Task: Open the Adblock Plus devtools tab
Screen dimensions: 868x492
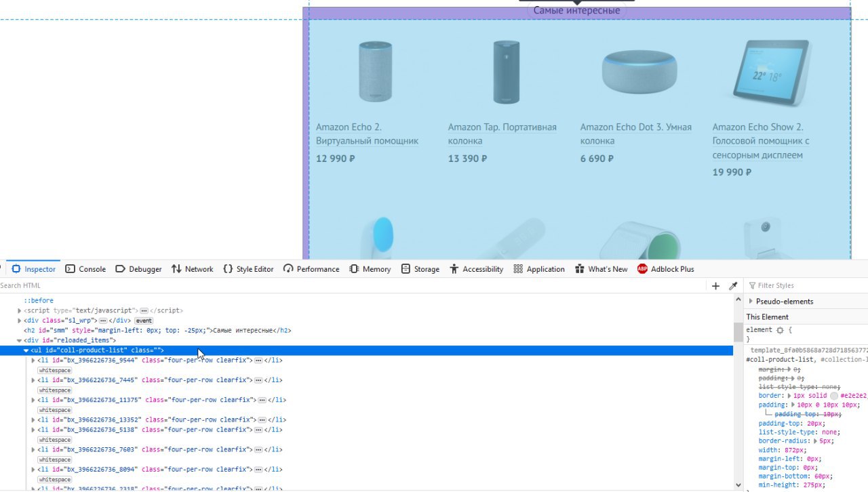Action: 666,269
